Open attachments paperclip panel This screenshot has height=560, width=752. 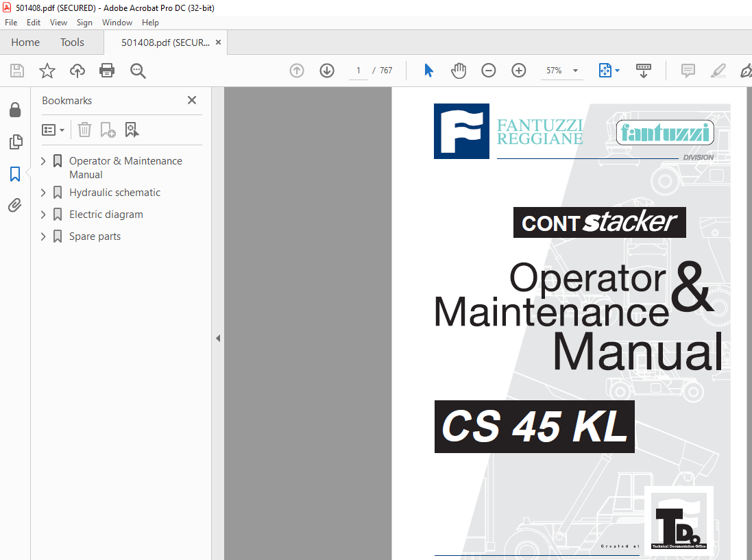(x=15, y=206)
